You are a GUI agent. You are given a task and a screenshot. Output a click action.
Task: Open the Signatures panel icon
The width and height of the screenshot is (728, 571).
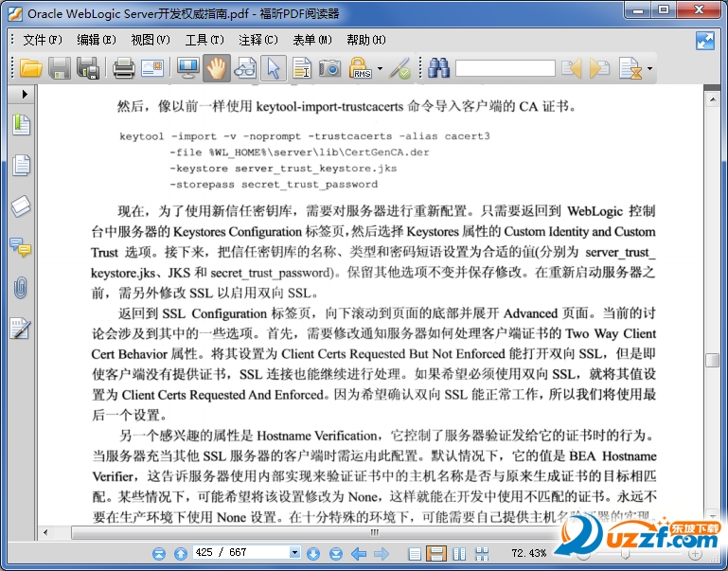21,329
